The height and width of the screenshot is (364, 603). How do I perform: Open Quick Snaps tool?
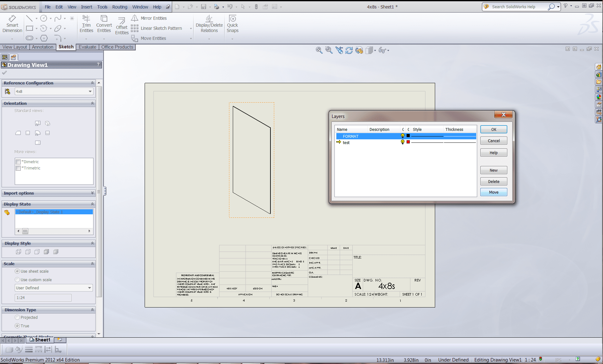pyautogui.click(x=232, y=24)
